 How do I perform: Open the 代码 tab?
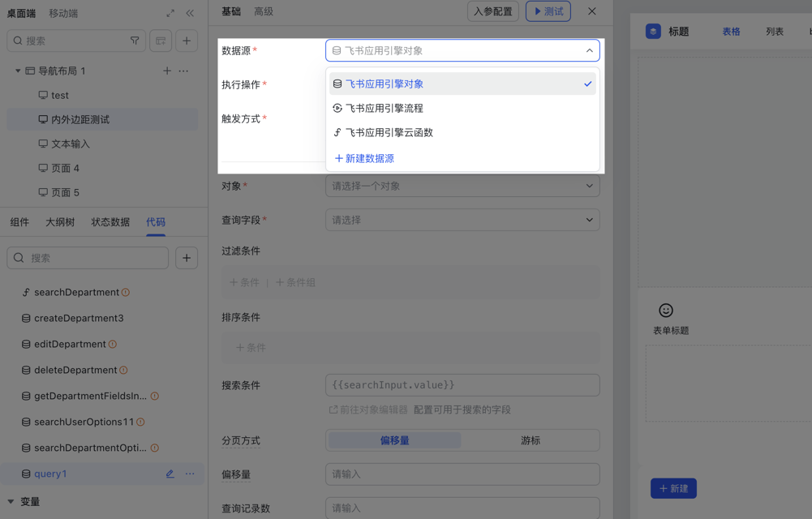coord(156,222)
